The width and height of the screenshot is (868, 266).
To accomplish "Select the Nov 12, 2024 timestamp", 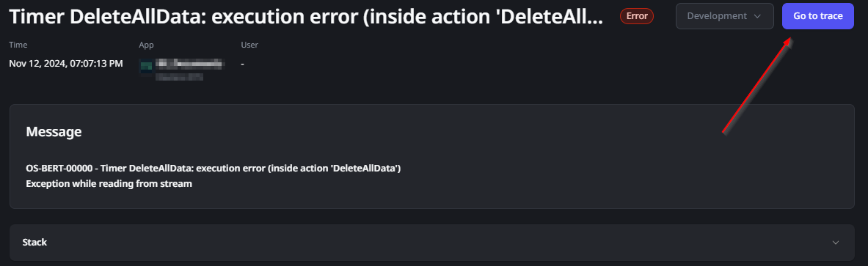I will [x=66, y=64].
